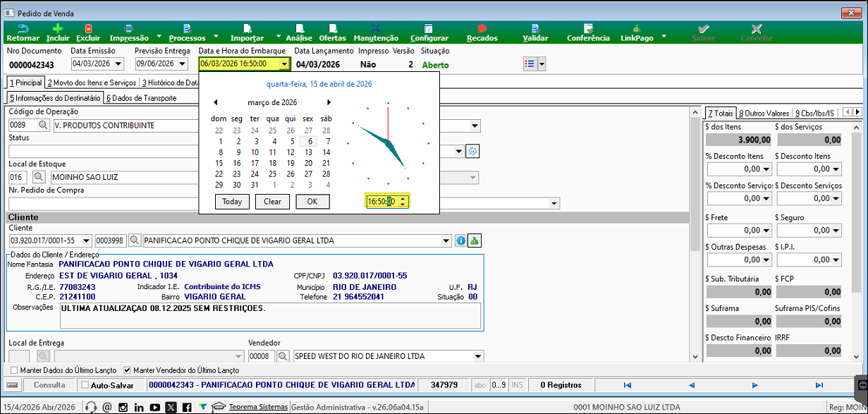Open the $ Frete value dropdown
The image size is (868, 414).
(766, 230)
